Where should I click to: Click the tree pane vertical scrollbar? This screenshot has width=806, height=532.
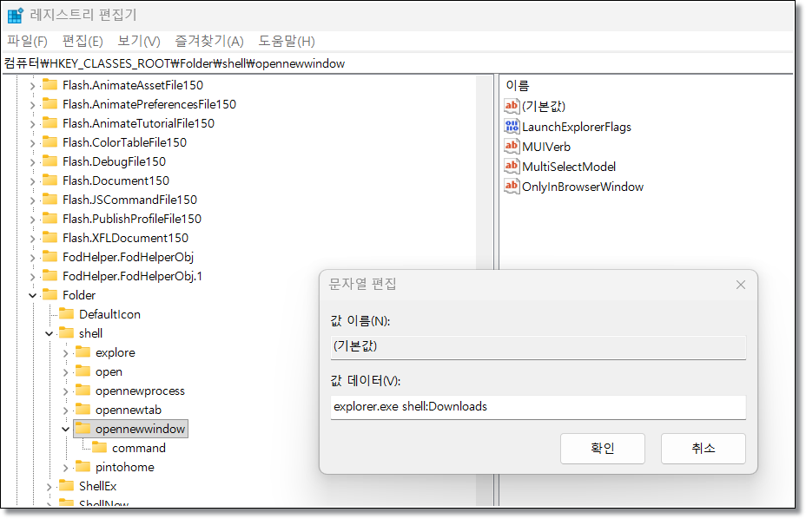click(x=483, y=290)
